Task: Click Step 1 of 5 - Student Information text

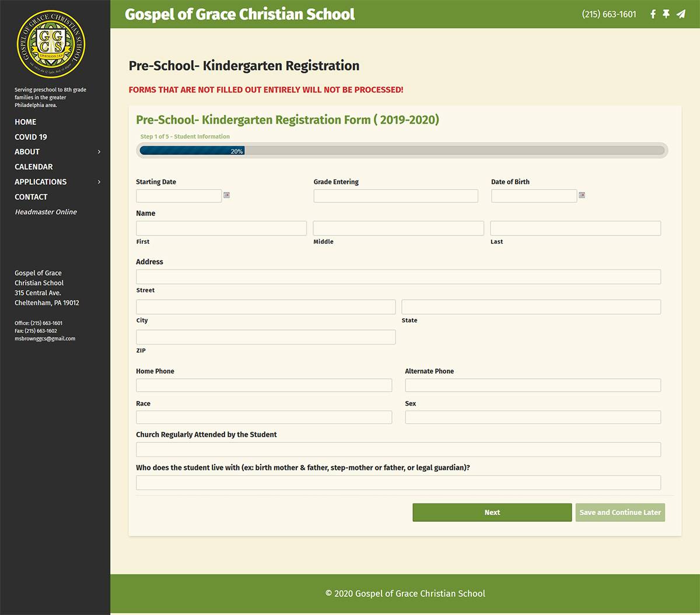Action: point(185,136)
